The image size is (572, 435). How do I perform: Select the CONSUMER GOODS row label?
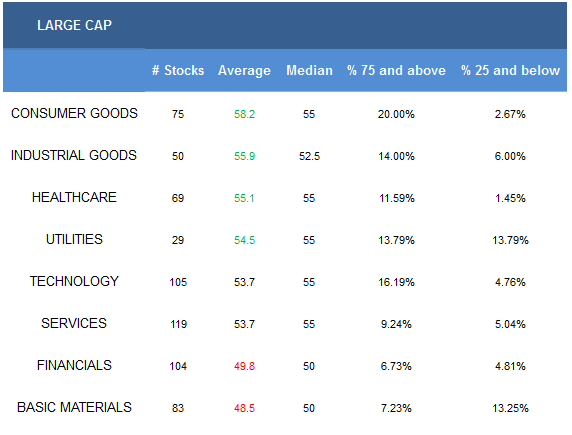coord(74,113)
